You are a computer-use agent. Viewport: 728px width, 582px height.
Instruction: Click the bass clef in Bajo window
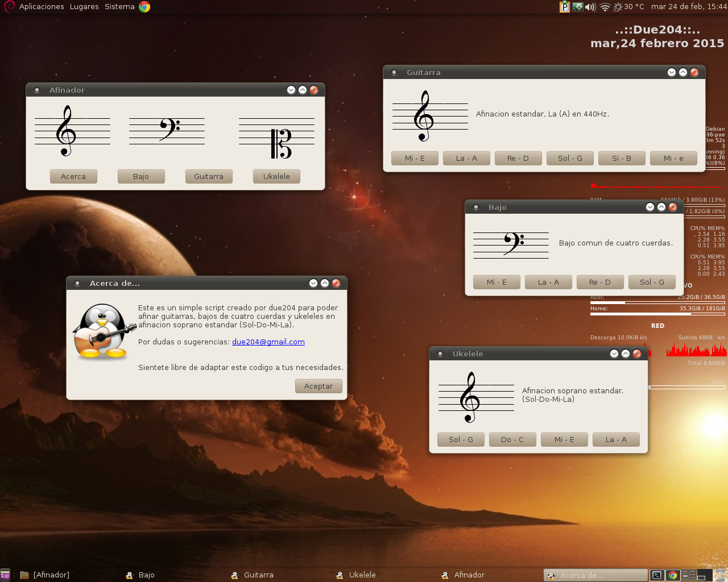511,244
